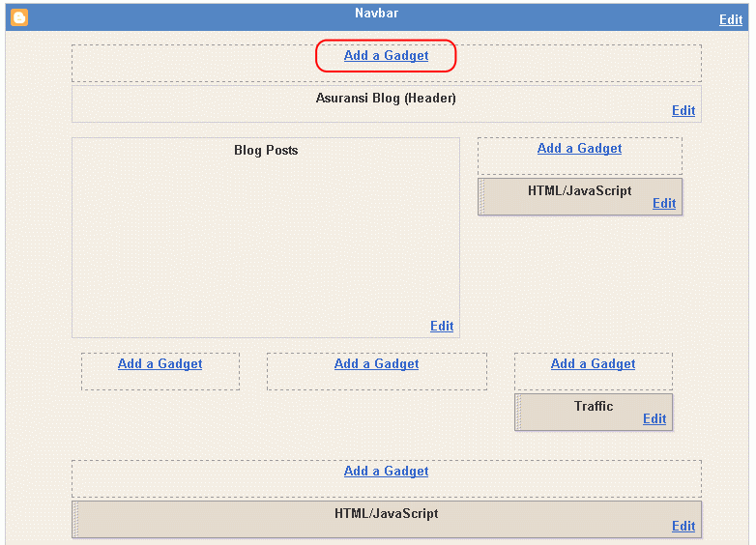
Task: Grab the drag handle of the footer HTML/JavaScript gadget
Action: [75, 519]
